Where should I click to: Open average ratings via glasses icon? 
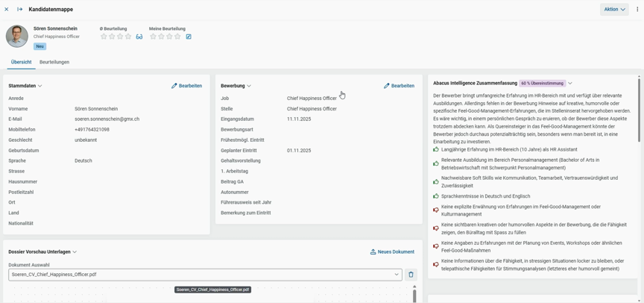click(139, 37)
